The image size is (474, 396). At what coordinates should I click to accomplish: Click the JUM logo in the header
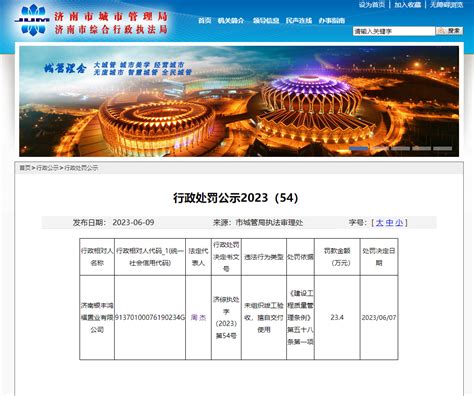(x=33, y=20)
